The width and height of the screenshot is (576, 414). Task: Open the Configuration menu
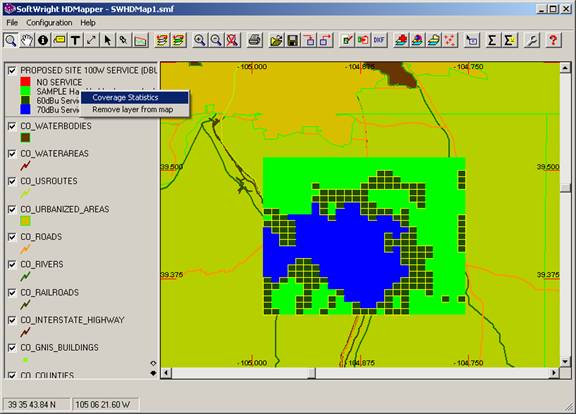point(49,22)
